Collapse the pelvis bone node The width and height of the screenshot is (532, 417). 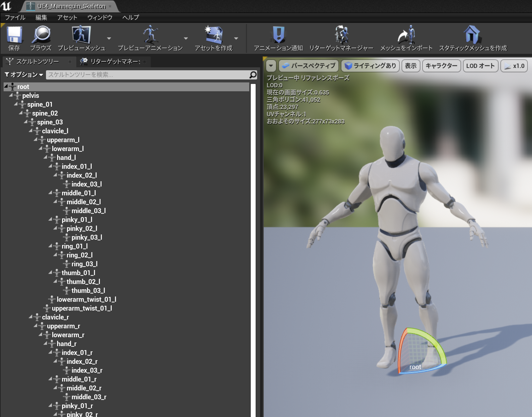click(11, 95)
